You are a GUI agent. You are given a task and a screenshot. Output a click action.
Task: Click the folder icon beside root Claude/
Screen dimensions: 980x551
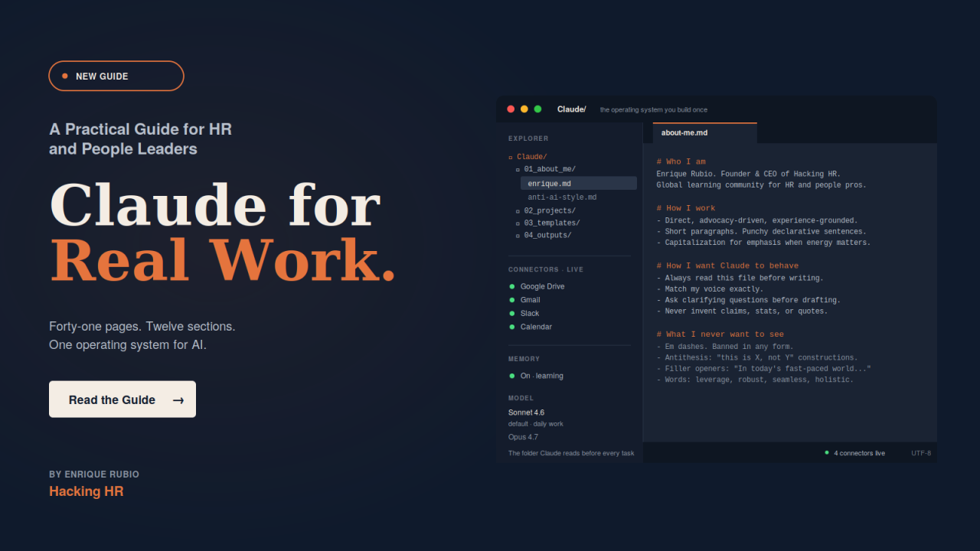511,158
